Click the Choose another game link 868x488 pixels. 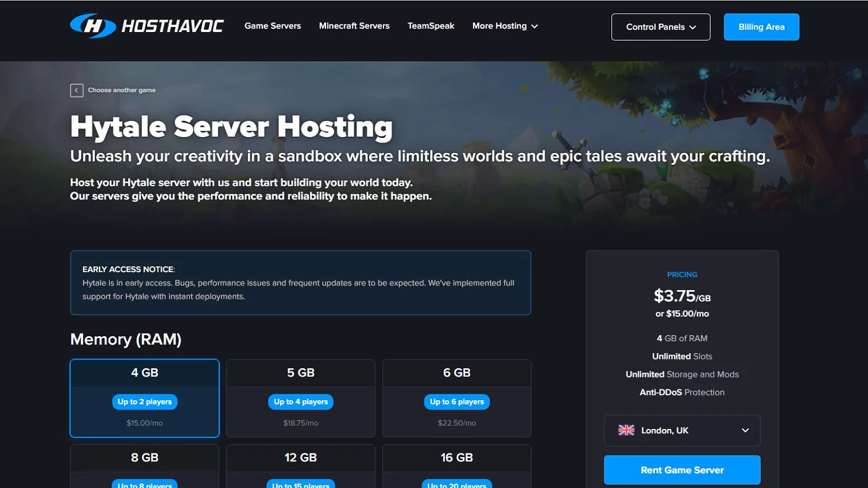(122, 90)
